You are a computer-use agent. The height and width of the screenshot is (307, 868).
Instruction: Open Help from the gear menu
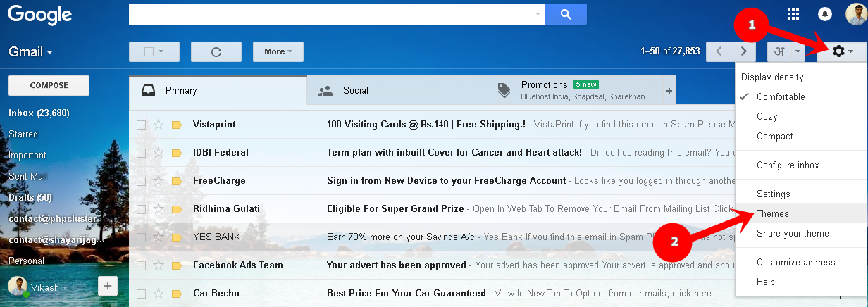[765, 282]
